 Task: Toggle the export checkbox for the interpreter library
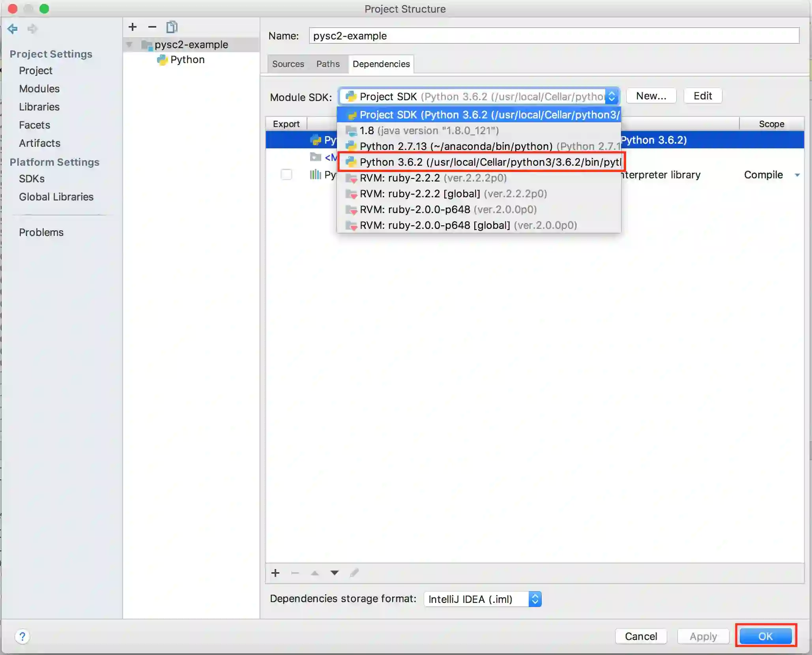[286, 174]
